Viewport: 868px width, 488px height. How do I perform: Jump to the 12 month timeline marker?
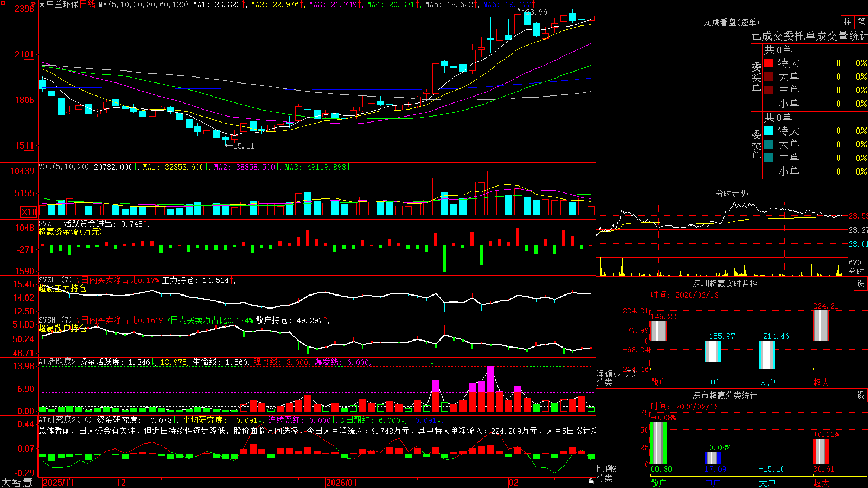tap(121, 483)
